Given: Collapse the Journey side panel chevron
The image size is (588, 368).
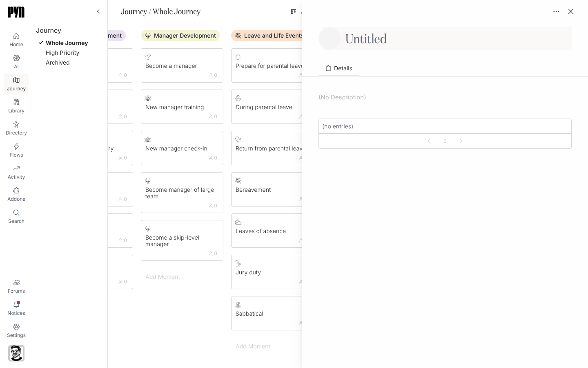Looking at the screenshot, I should tap(98, 11).
